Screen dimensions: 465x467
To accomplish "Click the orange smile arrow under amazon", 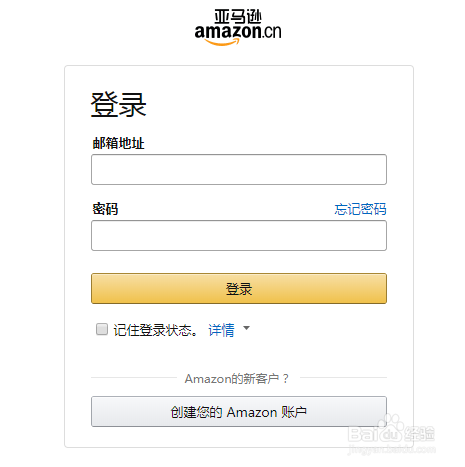I will click(222, 42).
